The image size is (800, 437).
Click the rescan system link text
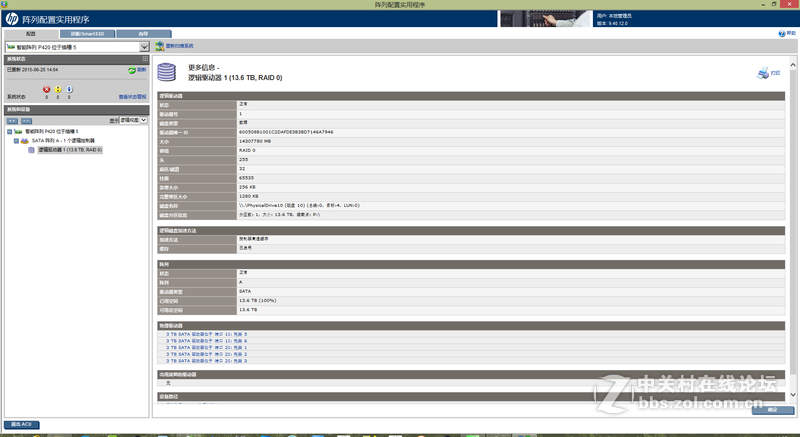[180, 46]
